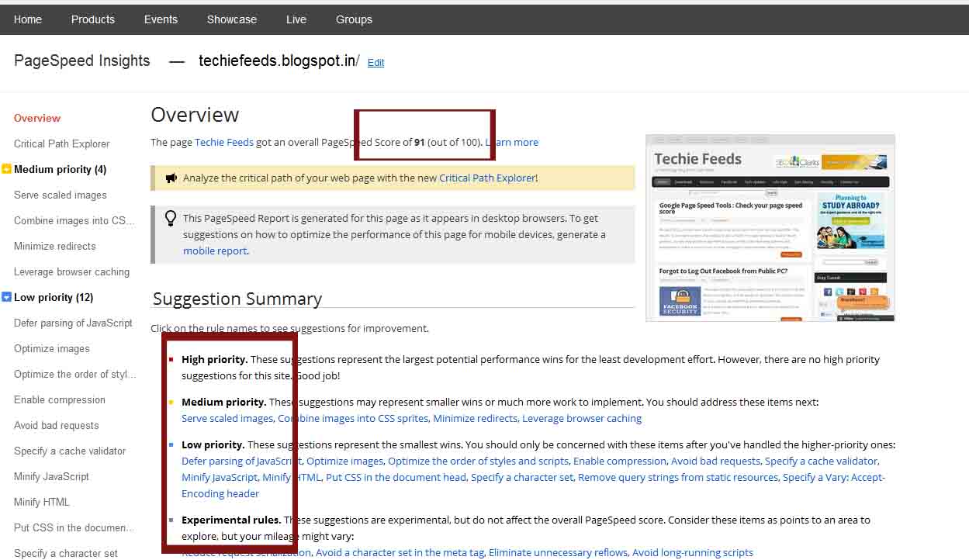Open the Serve scaled images summary link
The width and height of the screenshot is (969, 560).
tap(227, 418)
